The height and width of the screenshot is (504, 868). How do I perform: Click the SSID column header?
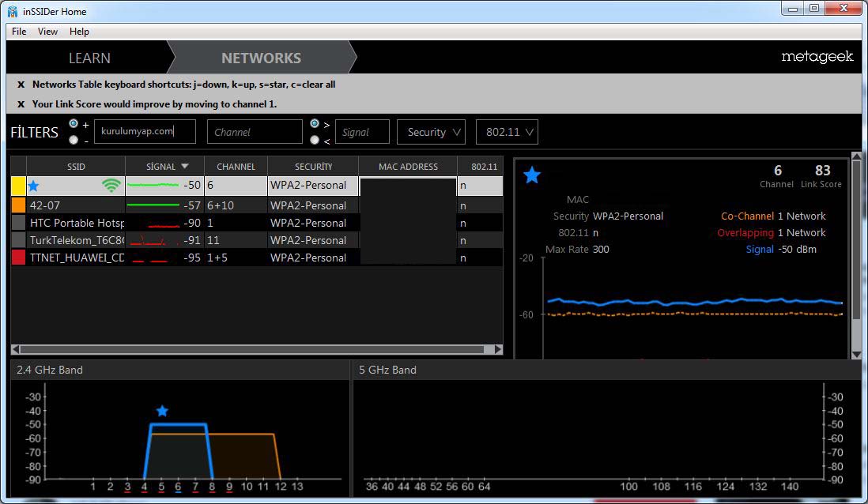(x=76, y=166)
